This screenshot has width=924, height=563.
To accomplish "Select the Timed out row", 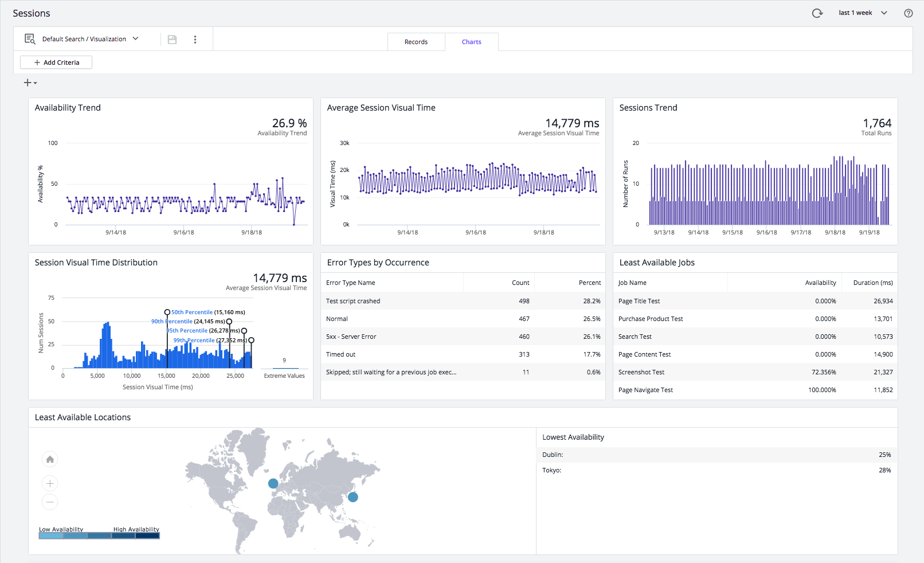I will [x=463, y=354].
